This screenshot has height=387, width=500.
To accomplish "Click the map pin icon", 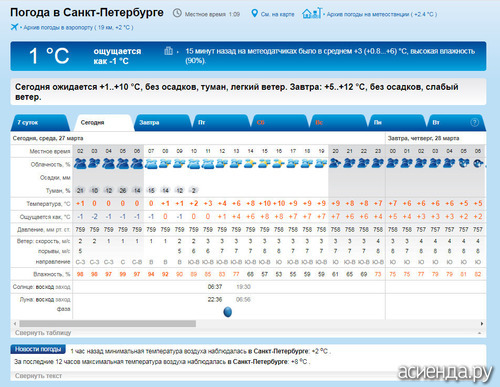I will tap(254, 13).
